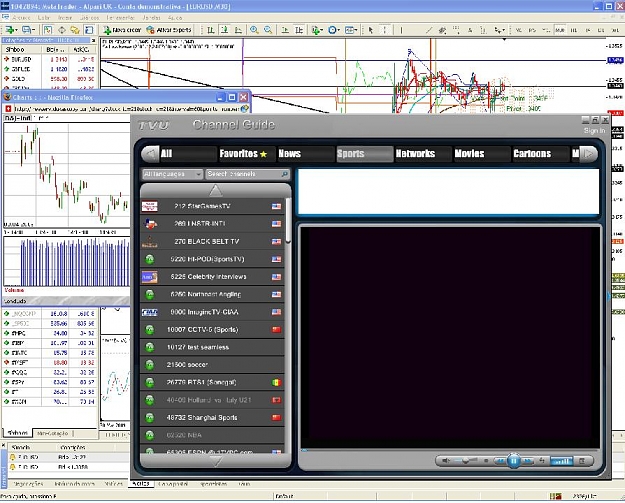
Task: Select the crosshair tool in MetaTrader
Action: [x=385, y=30]
